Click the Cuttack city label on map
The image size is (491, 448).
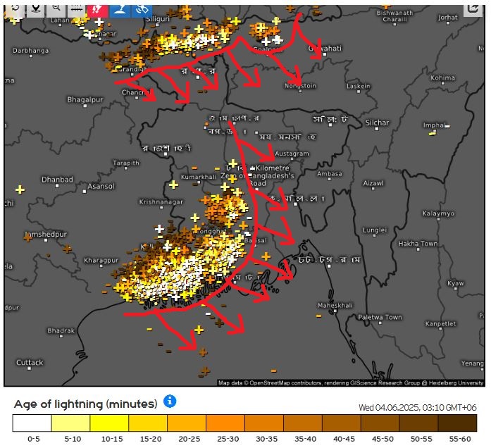click(x=30, y=363)
